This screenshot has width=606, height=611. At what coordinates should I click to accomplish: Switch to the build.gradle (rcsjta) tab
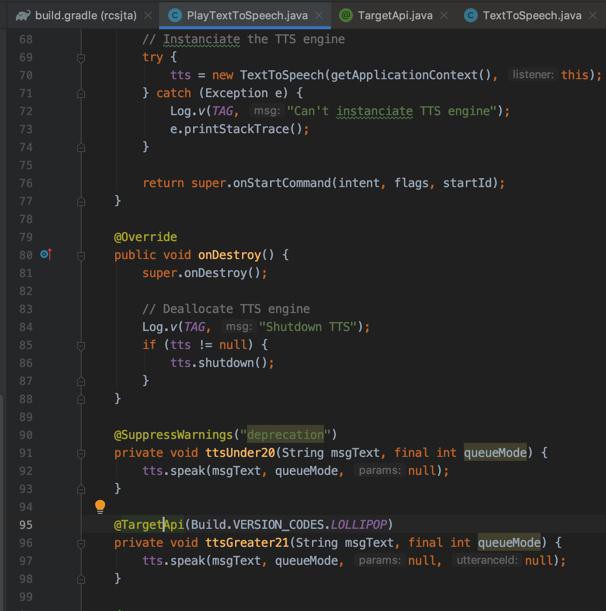pyautogui.click(x=76, y=15)
